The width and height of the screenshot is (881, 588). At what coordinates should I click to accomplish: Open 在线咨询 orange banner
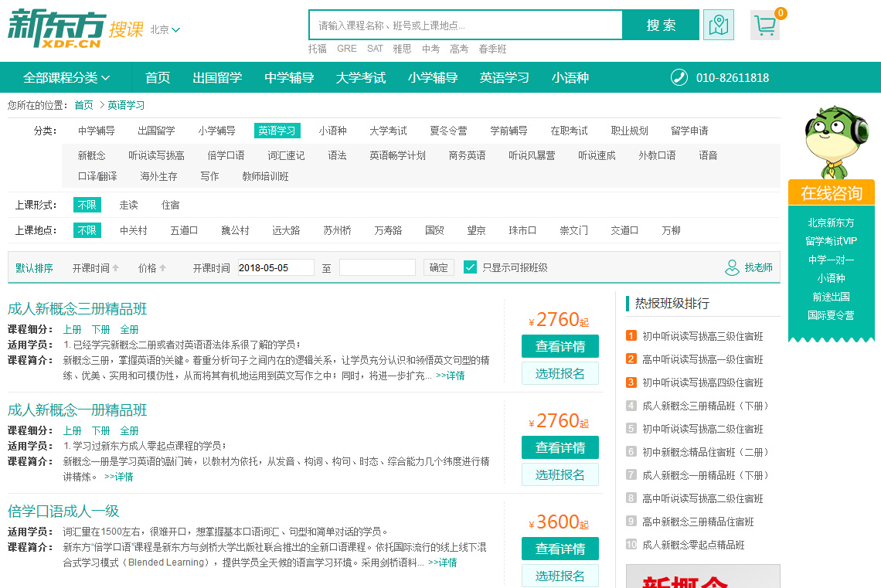[832, 192]
